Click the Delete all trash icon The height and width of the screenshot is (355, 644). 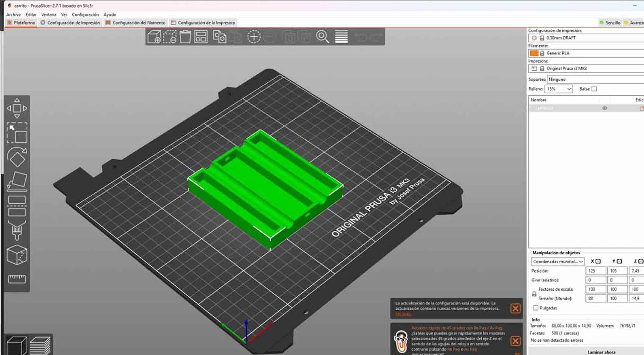click(185, 37)
